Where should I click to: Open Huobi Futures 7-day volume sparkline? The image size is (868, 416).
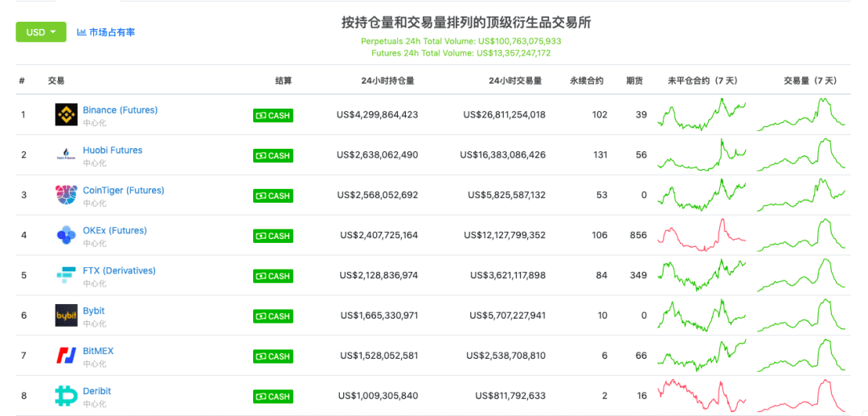tap(801, 154)
